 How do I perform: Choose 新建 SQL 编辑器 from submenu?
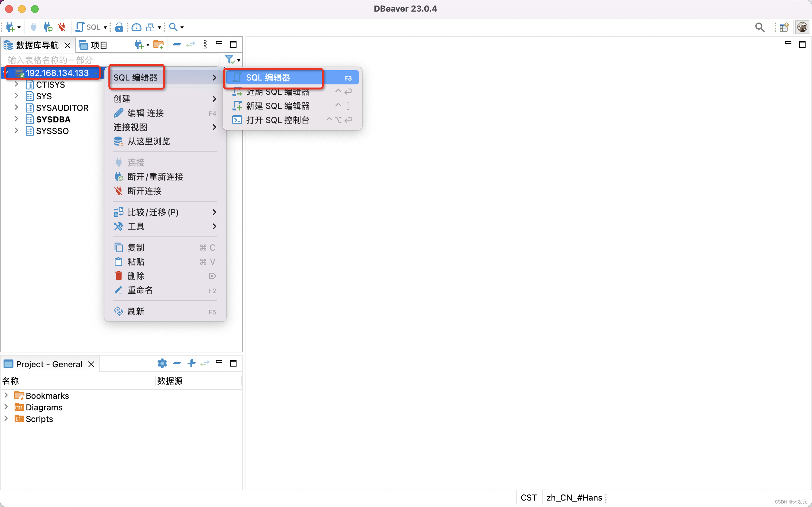tap(277, 106)
